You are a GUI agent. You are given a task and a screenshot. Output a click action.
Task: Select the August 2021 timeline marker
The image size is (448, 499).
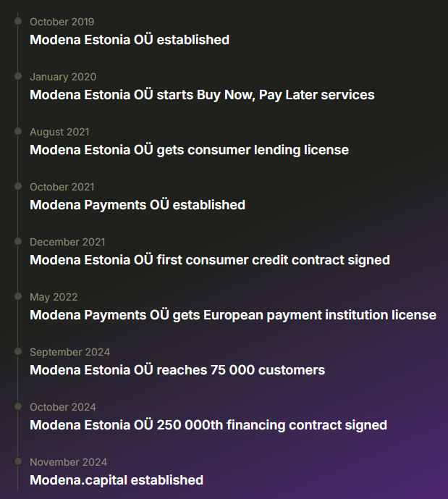click(x=17, y=132)
